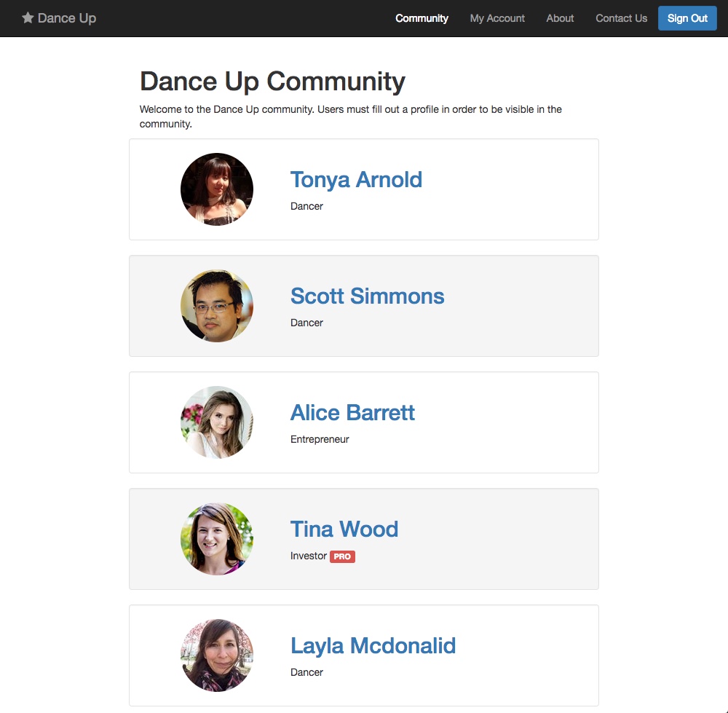Click Tina Wood's avatar photo
728x713 pixels.
(216, 539)
